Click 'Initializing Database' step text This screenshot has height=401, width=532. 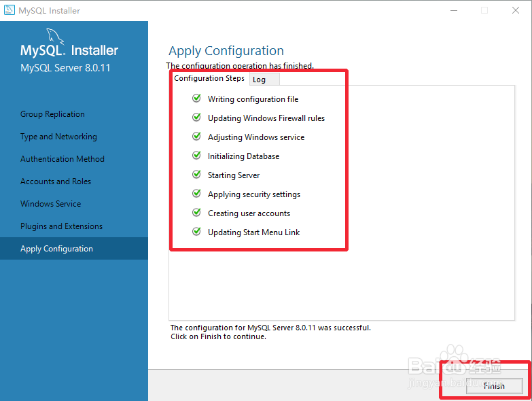244,156
